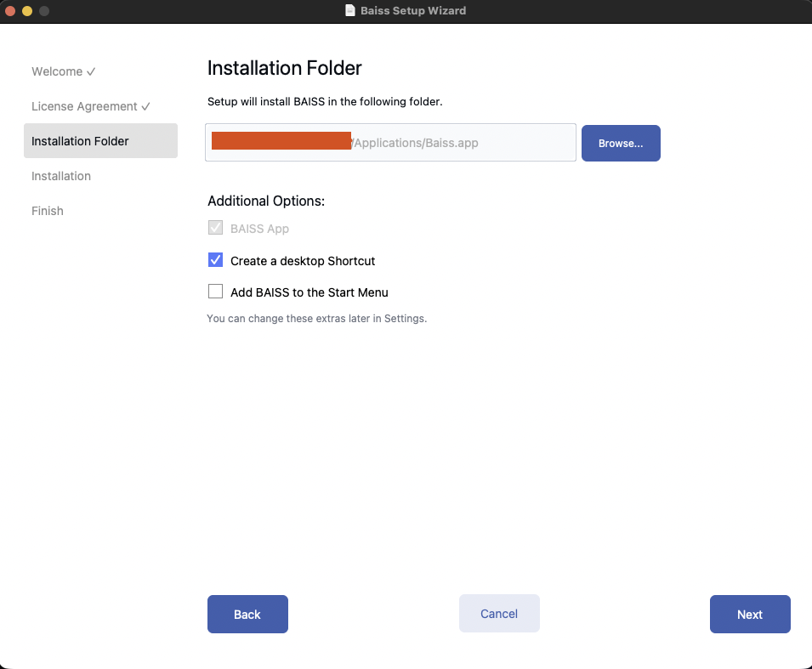Select the checkmark beside Welcome
812x669 pixels.
pos(92,71)
